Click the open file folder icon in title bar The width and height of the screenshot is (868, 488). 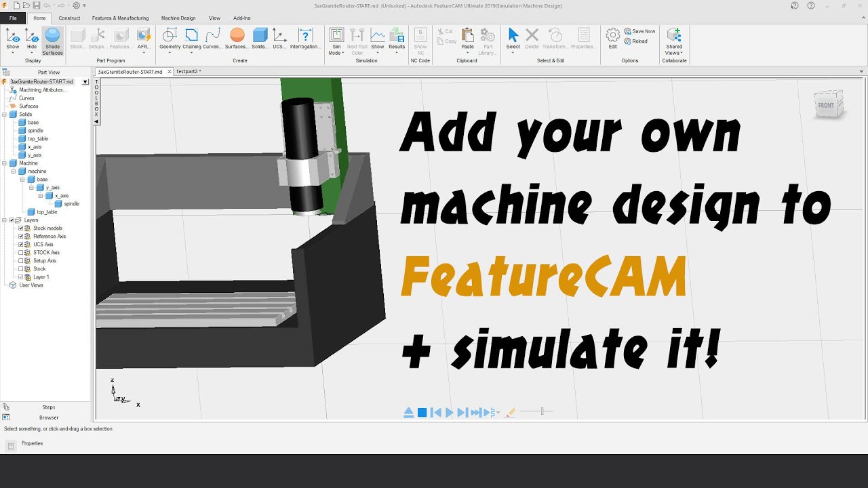point(26,5)
